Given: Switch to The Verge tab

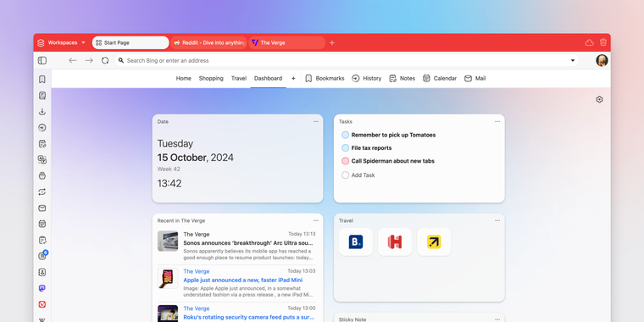Looking at the screenshot, I should [x=286, y=42].
